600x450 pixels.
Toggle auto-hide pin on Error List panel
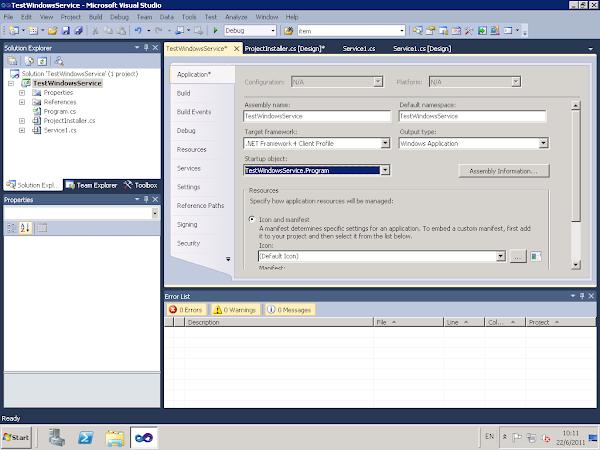(582, 296)
